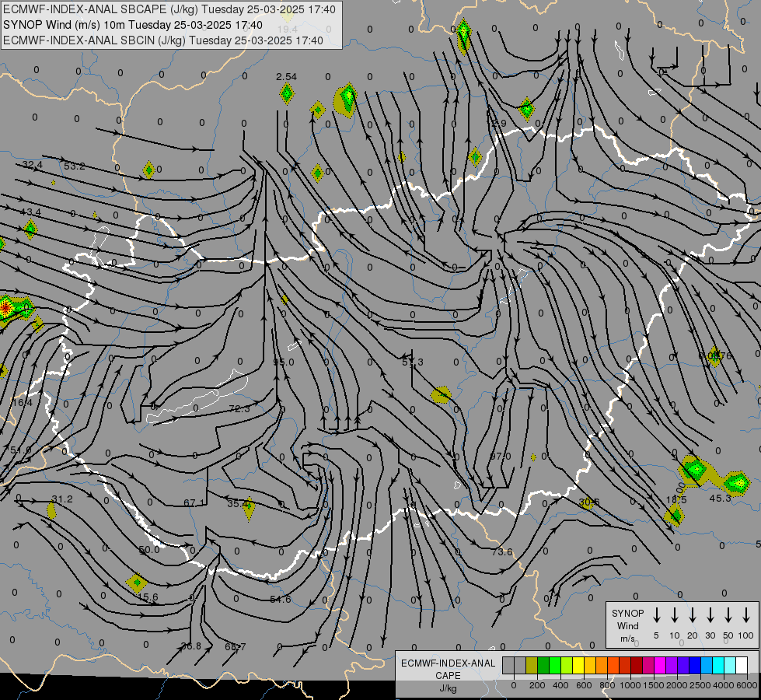761x700 pixels.
Task: Click the SBCAPE layer title line
Action: [169, 9]
